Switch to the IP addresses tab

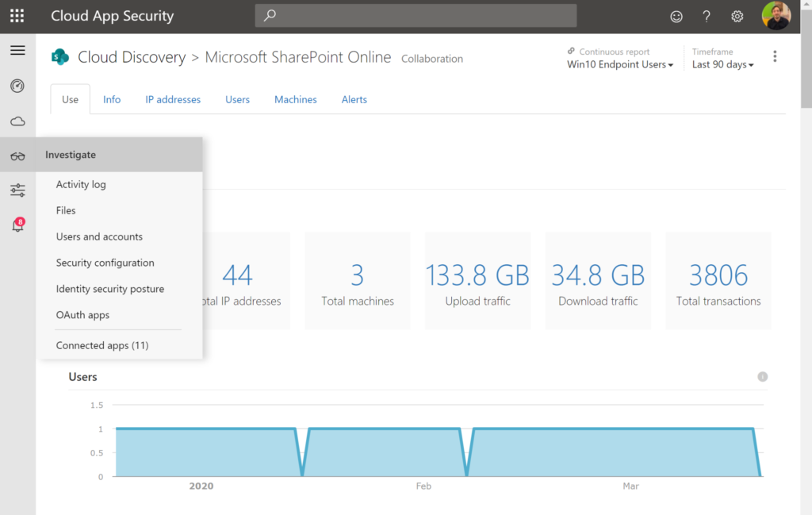pyautogui.click(x=173, y=99)
